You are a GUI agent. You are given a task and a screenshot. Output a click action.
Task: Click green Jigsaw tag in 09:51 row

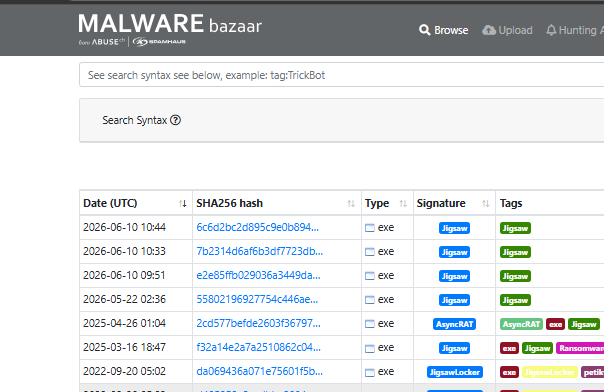(515, 276)
